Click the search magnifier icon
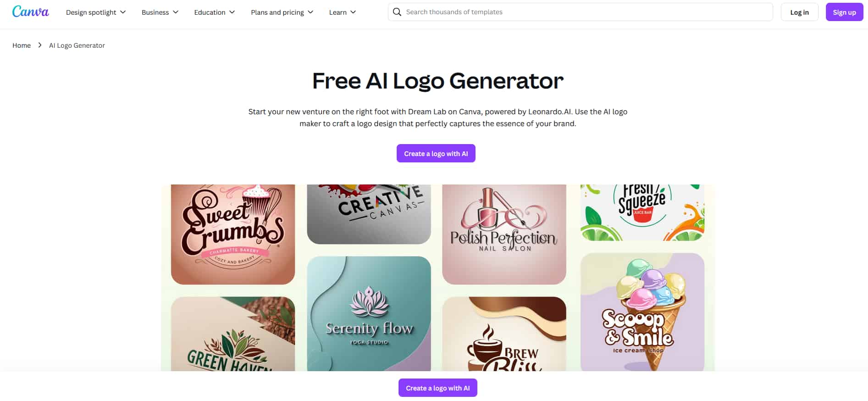868x401 pixels. click(397, 12)
